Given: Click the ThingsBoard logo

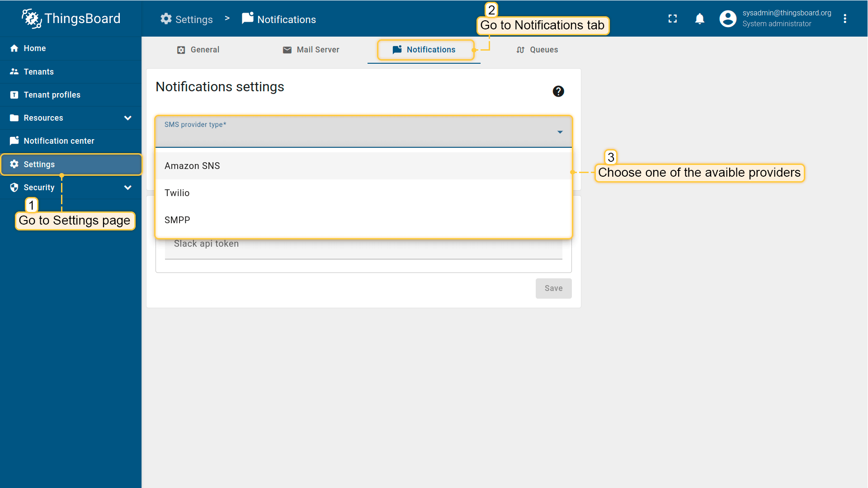Looking at the screenshot, I should [x=71, y=19].
